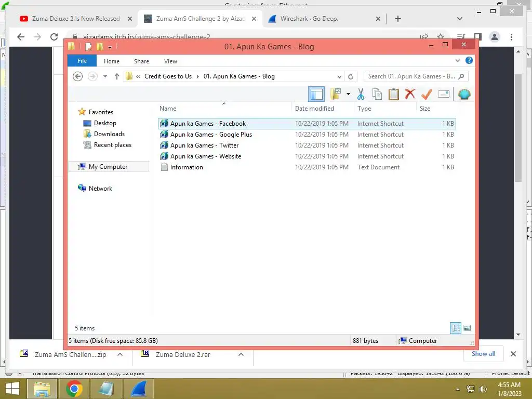Click the blue shell icon in toolbar

pyautogui.click(x=464, y=94)
